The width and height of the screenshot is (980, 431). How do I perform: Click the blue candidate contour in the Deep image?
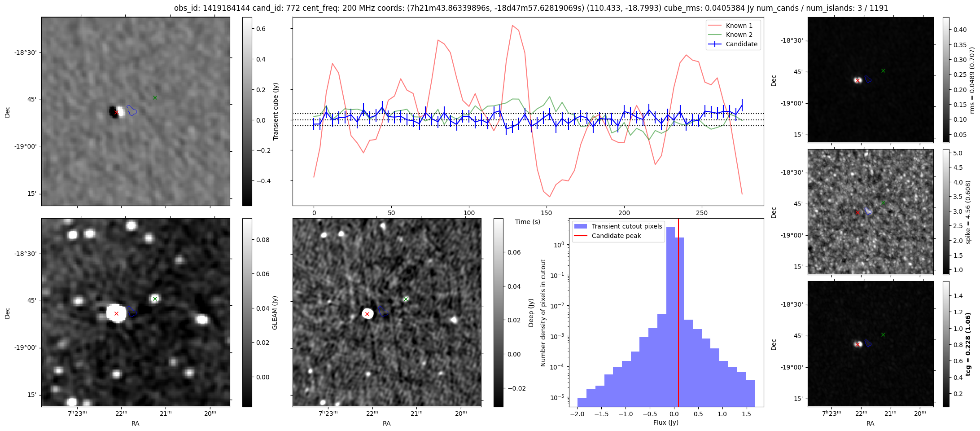click(x=383, y=311)
